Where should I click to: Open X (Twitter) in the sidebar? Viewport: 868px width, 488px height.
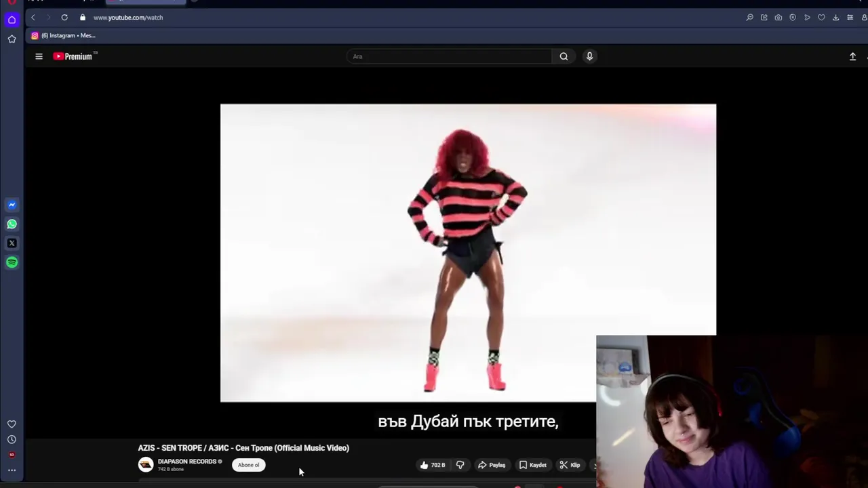[x=12, y=243]
